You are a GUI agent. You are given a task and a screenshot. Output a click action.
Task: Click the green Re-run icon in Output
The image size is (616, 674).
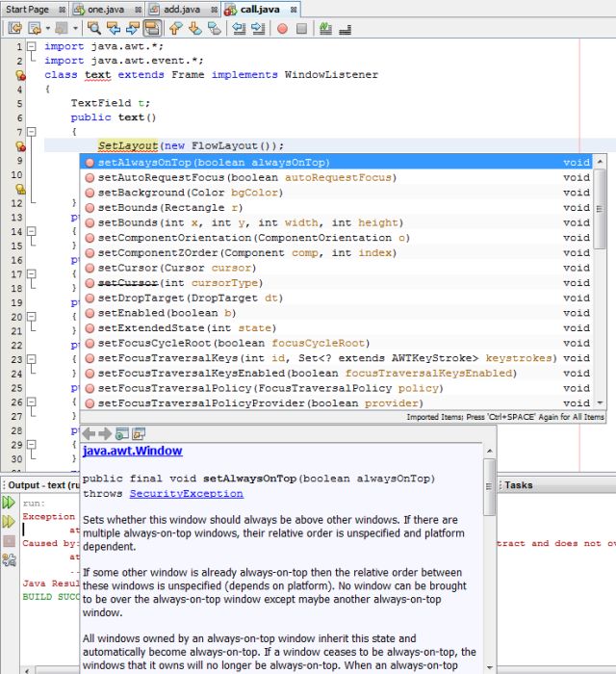[x=9, y=503]
